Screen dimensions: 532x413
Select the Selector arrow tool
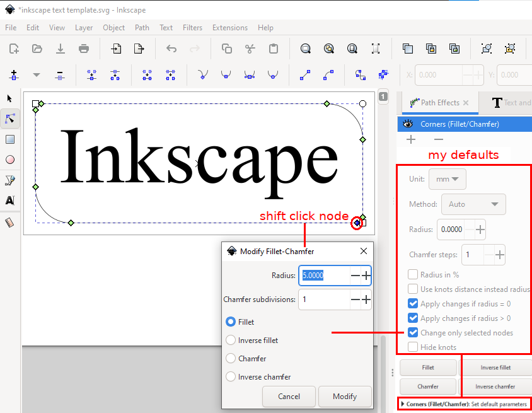coord(10,98)
